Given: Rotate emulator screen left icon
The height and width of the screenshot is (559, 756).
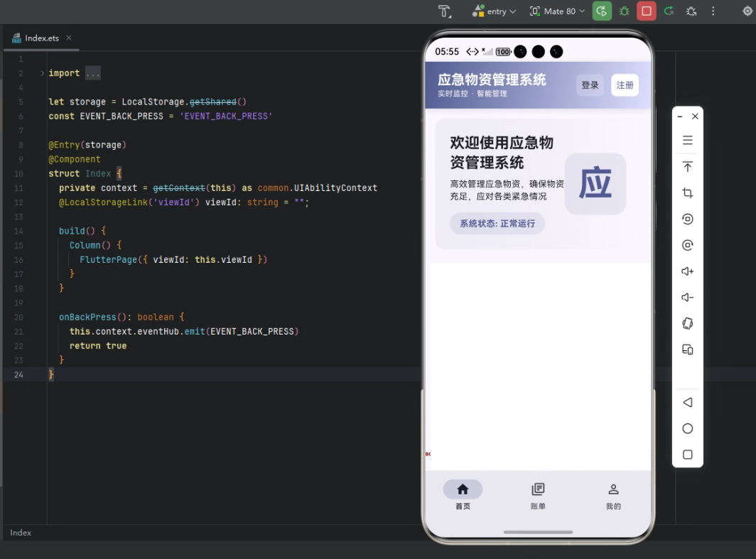Looking at the screenshot, I should click(688, 219).
